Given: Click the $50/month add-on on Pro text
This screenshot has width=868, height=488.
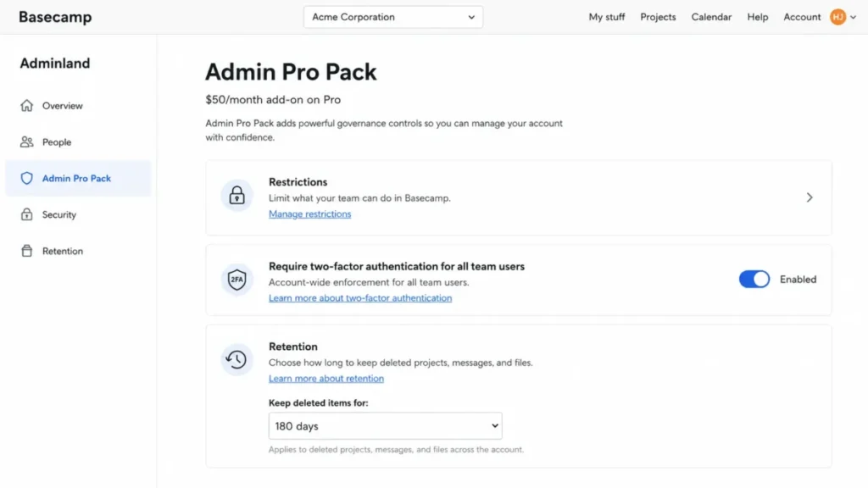Looking at the screenshot, I should click(x=273, y=100).
